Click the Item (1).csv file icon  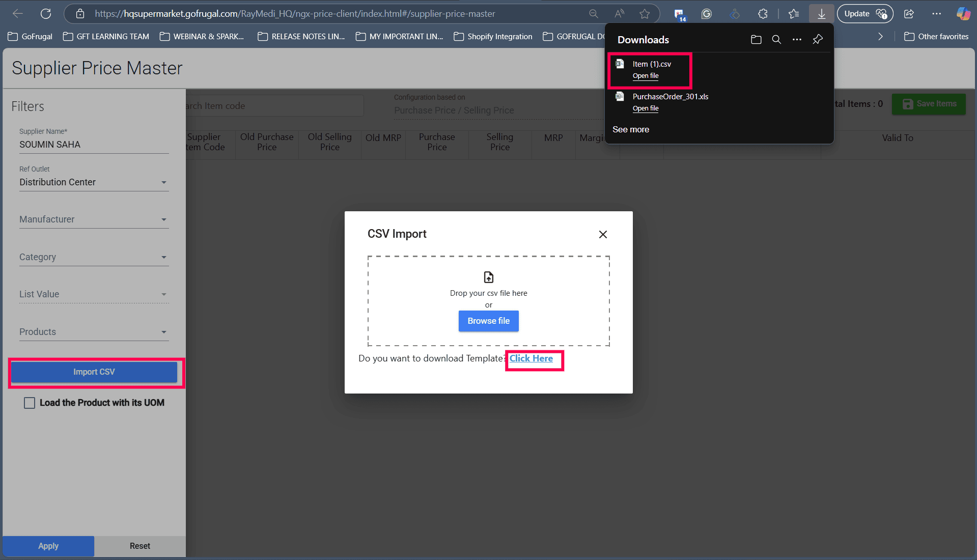[620, 64]
